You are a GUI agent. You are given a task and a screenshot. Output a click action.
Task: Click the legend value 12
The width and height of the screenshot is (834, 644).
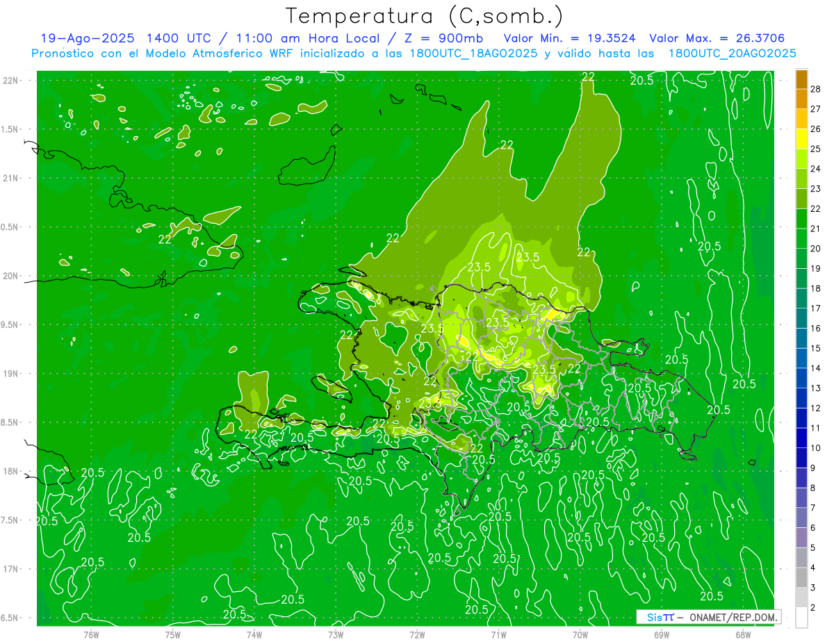pyautogui.click(x=816, y=408)
